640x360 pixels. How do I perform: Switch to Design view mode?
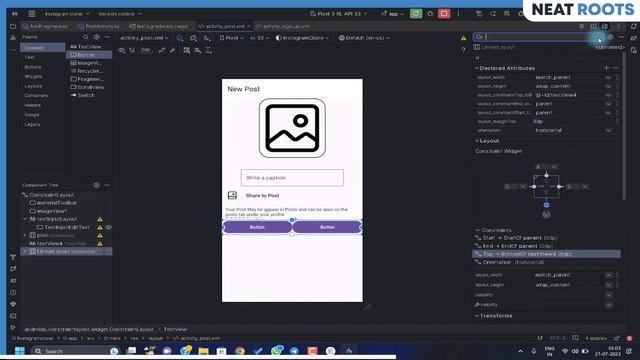click(605, 27)
